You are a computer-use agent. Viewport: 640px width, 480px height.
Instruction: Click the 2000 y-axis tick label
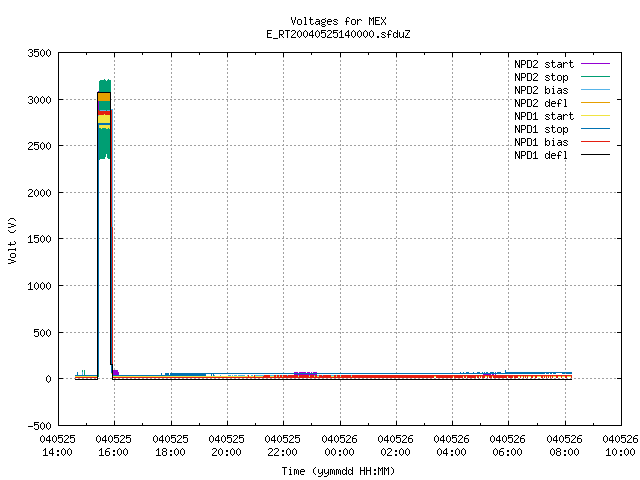coord(40,193)
